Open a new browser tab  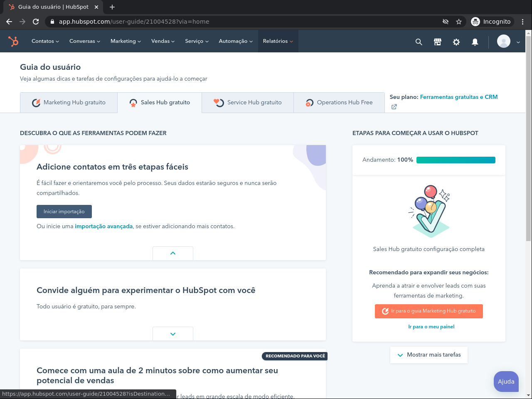click(112, 7)
